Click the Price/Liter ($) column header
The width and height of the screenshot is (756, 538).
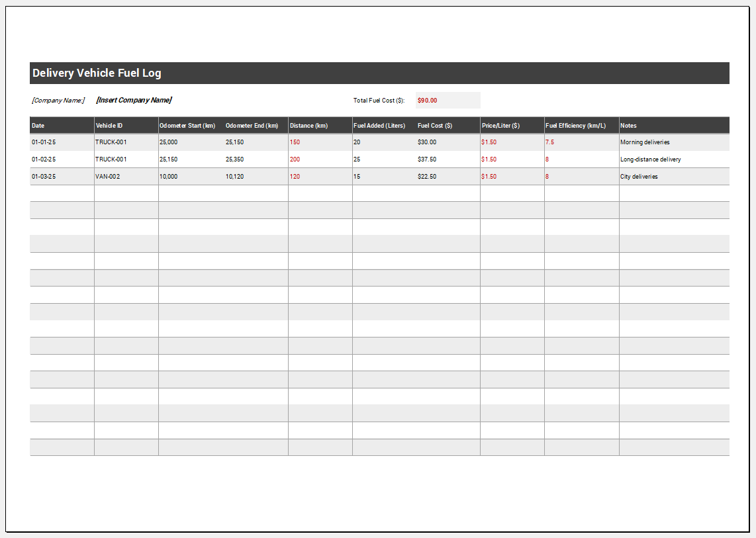(501, 125)
